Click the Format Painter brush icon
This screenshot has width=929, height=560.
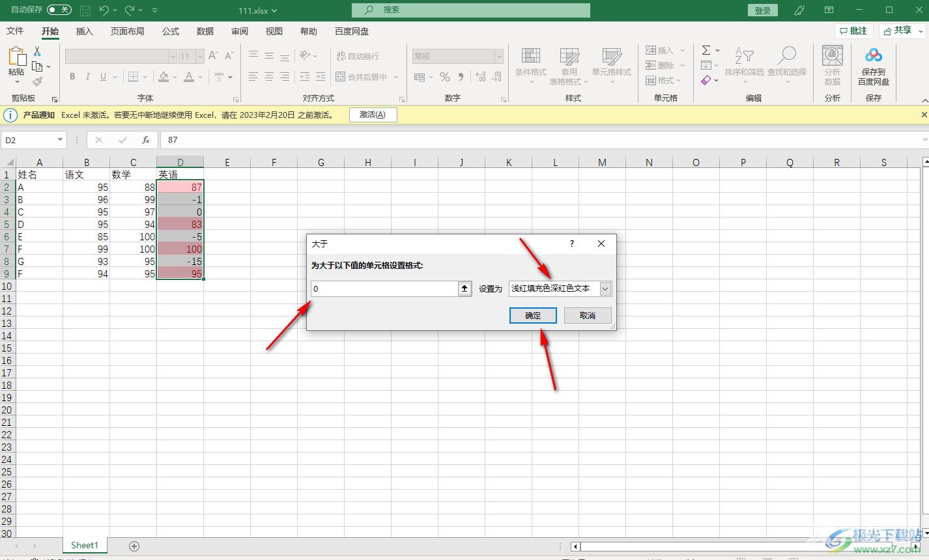pyautogui.click(x=37, y=81)
